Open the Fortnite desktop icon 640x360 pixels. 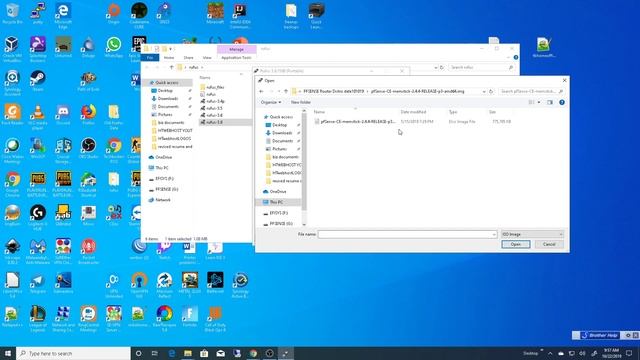tap(190, 317)
